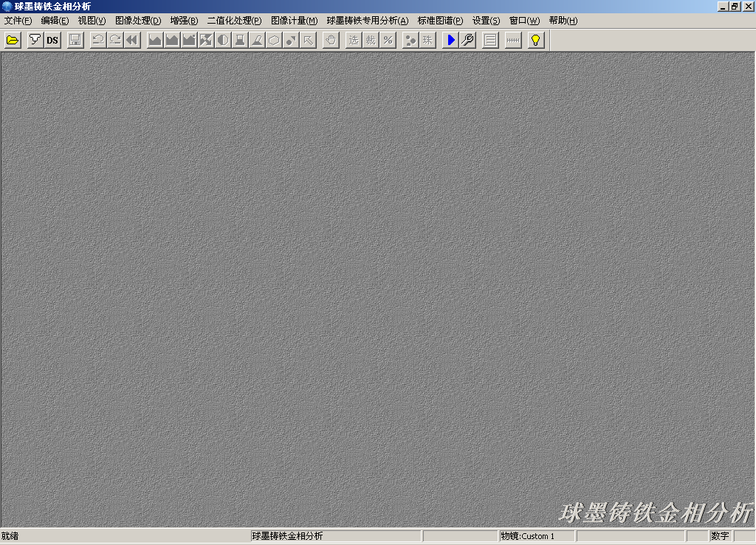Click the 物镜:Custom 1 status bar field
The image size is (756, 545).
[x=536, y=536]
